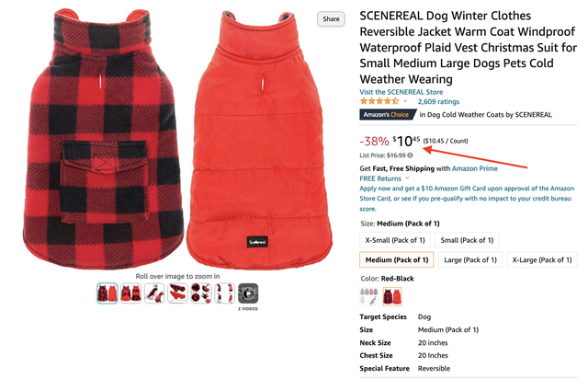588x379 pixels.
Task: Choose the Small (Pack of 1) size
Action: (x=467, y=240)
